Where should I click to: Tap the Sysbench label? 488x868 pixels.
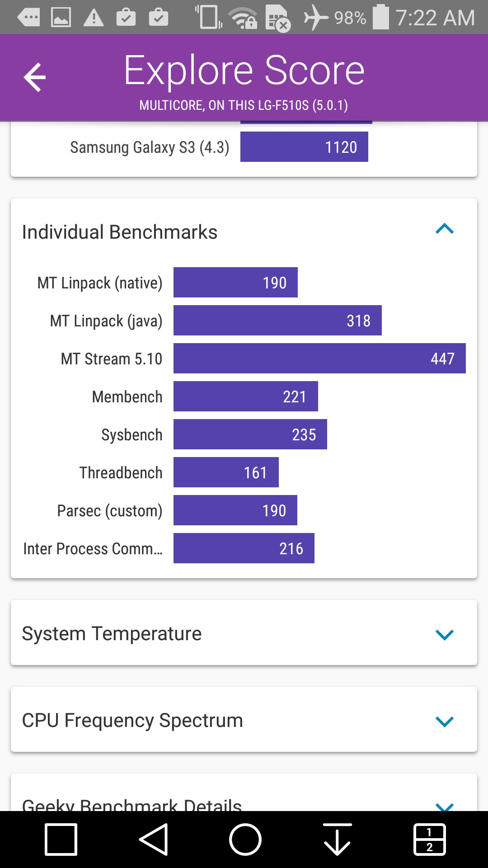tap(131, 434)
